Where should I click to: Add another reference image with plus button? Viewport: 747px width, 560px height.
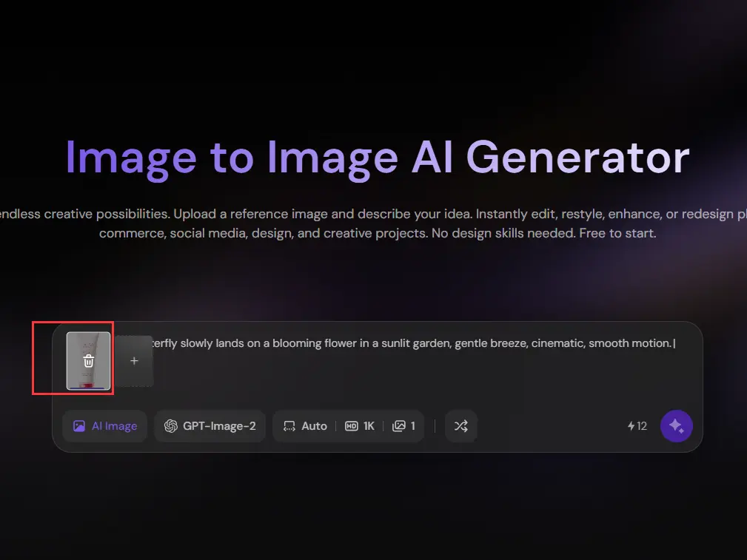click(134, 361)
